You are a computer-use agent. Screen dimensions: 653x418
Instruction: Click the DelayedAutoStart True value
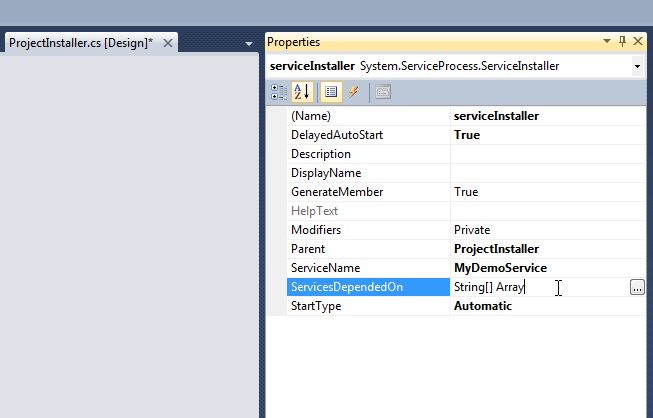point(548,135)
